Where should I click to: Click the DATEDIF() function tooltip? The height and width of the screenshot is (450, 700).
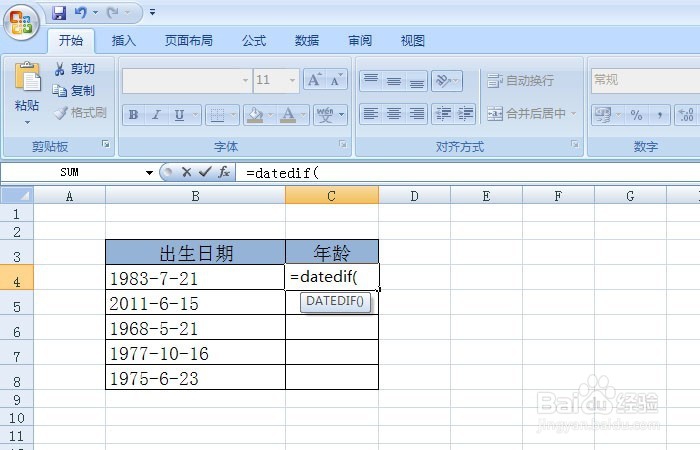pyautogui.click(x=335, y=302)
